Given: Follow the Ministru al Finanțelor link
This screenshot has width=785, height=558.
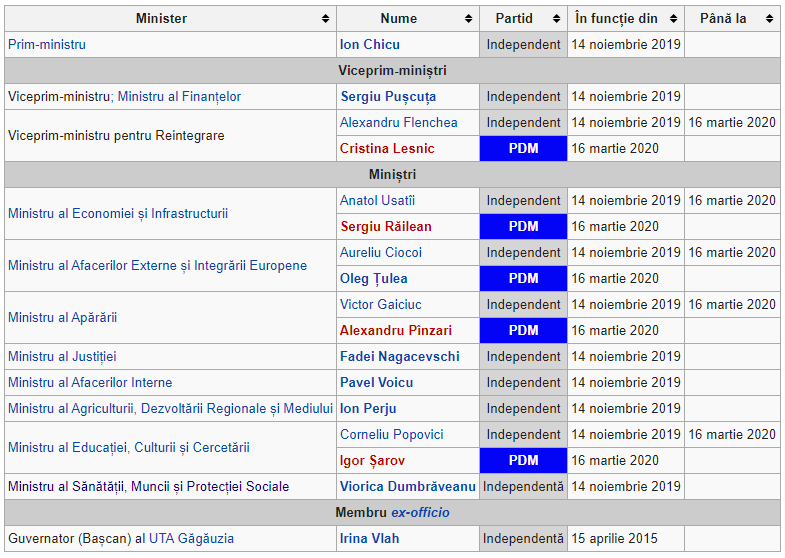Looking at the screenshot, I should click(179, 97).
